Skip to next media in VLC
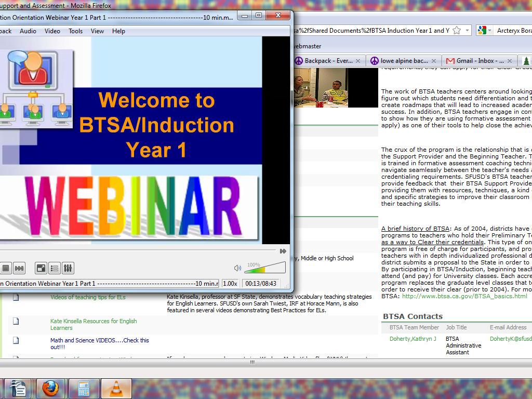 coord(19,268)
